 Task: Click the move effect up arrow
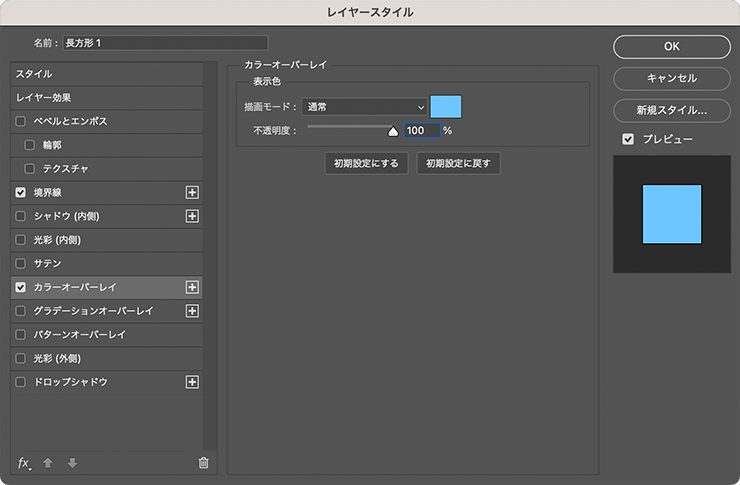point(48,463)
